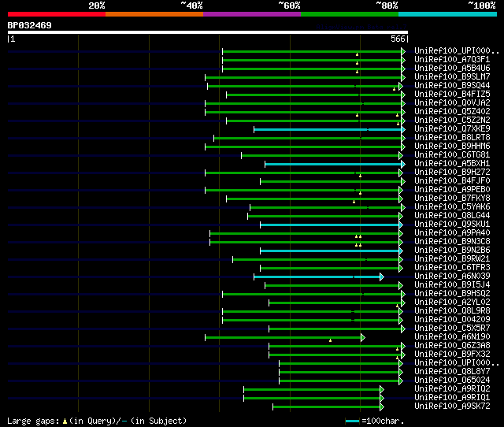Click the yellow gap marker on the B9SQ44 alignment
This screenshot has height=427, width=504.
(x=394, y=89)
